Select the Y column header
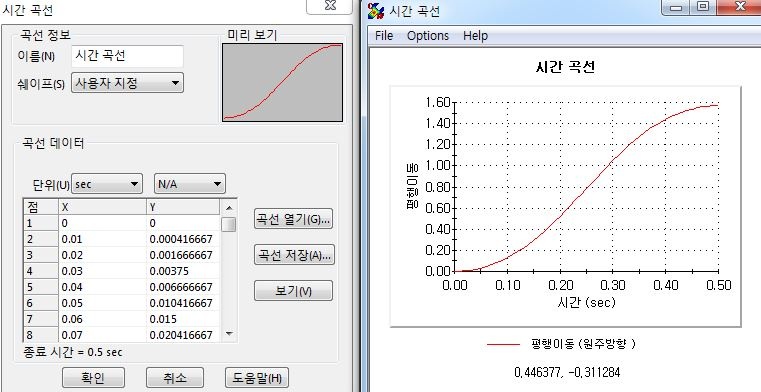Image resolution: width=761 pixels, height=392 pixels. [x=183, y=207]
